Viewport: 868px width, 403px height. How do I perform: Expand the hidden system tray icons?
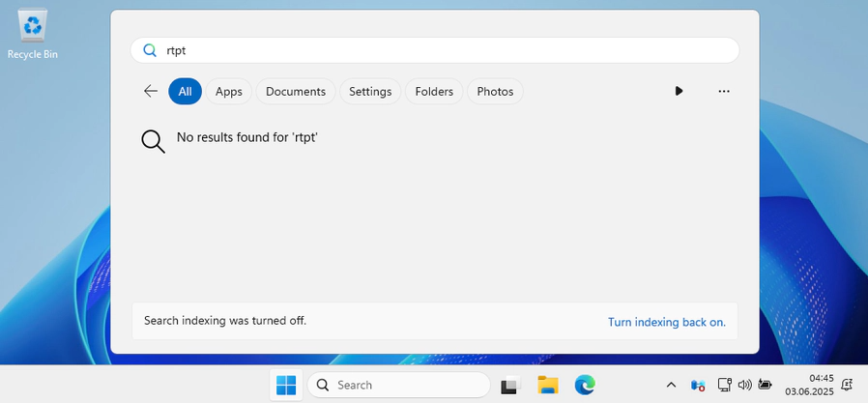[671, 385]
